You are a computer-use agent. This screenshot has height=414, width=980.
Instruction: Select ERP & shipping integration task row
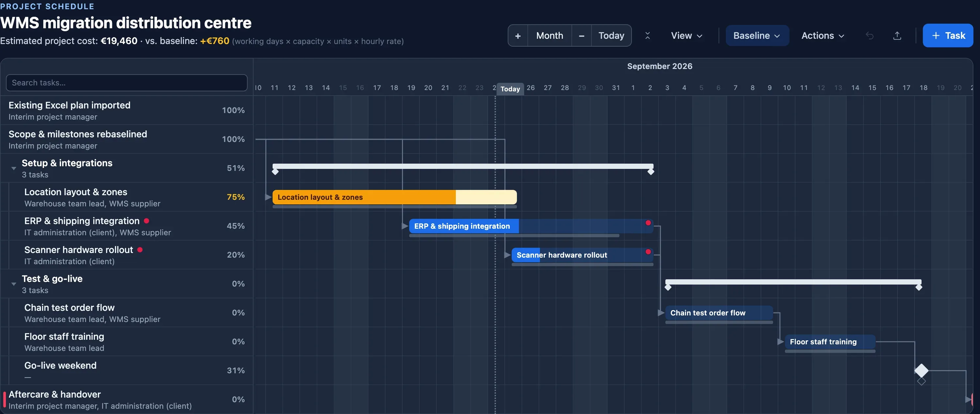(127, 226)
